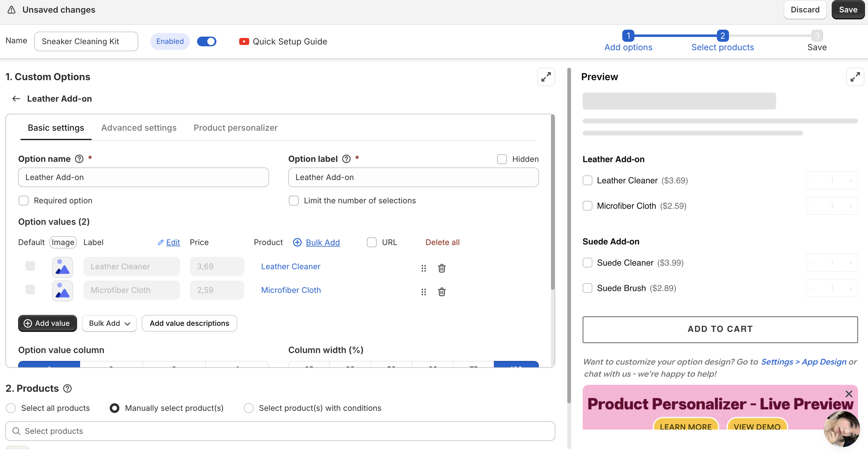Viewport: 868px width, 455px height.
Task: Open the Bulk Add dropdown button
Action: 109,323
